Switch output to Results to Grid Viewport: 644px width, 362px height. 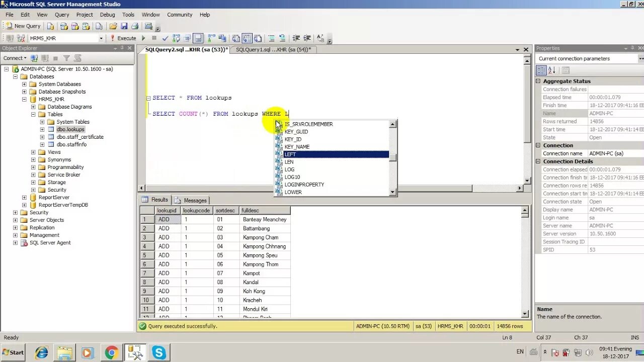[x=247, y=38]
